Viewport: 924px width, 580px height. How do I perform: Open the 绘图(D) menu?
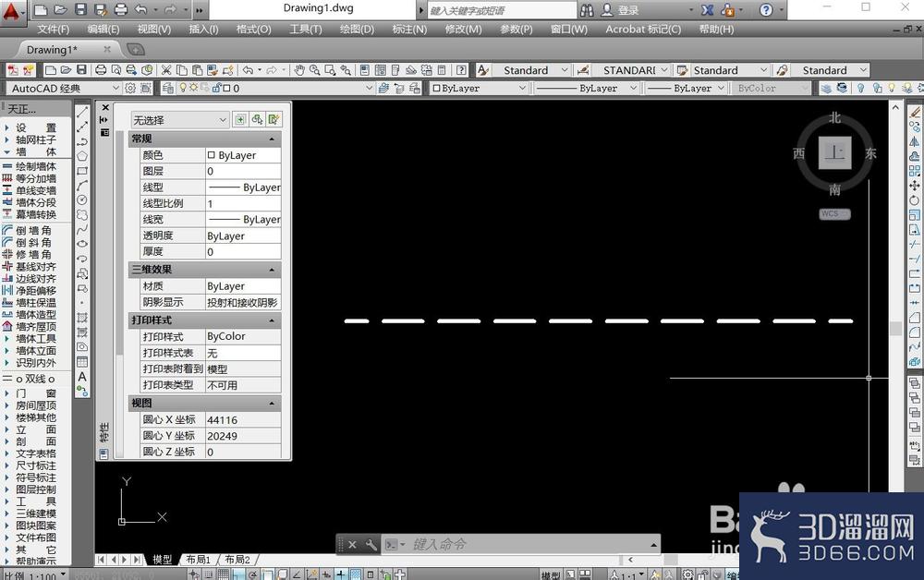coord(357,29)
